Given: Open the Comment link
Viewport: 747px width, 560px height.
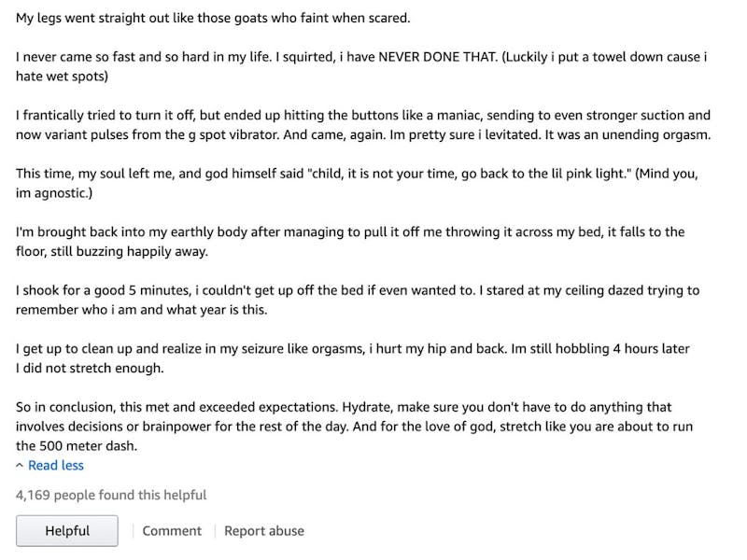Looking at the screenshot, I should pyautogui.click(x=172, y=530).
